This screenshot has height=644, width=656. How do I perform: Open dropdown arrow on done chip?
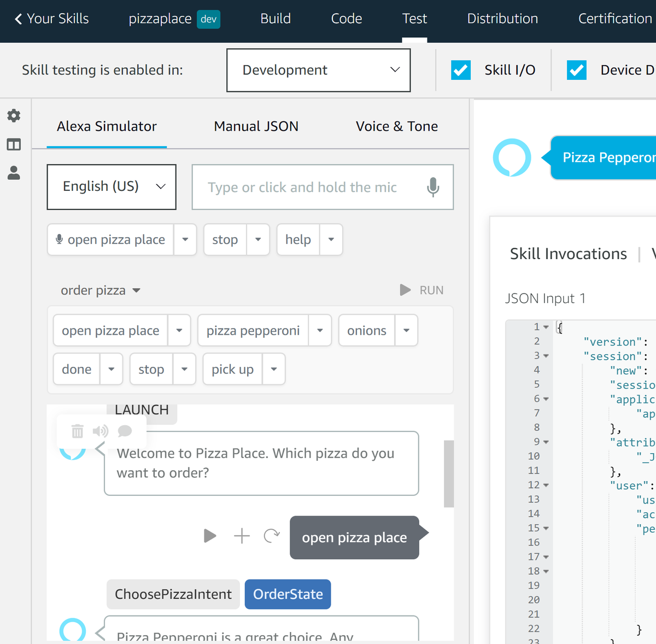pos(112,369)
